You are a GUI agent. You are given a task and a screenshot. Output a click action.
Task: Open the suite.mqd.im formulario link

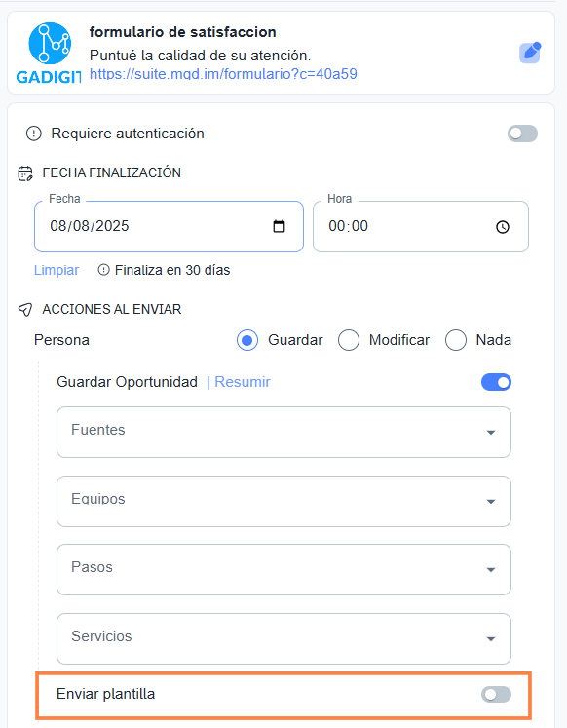223,74
